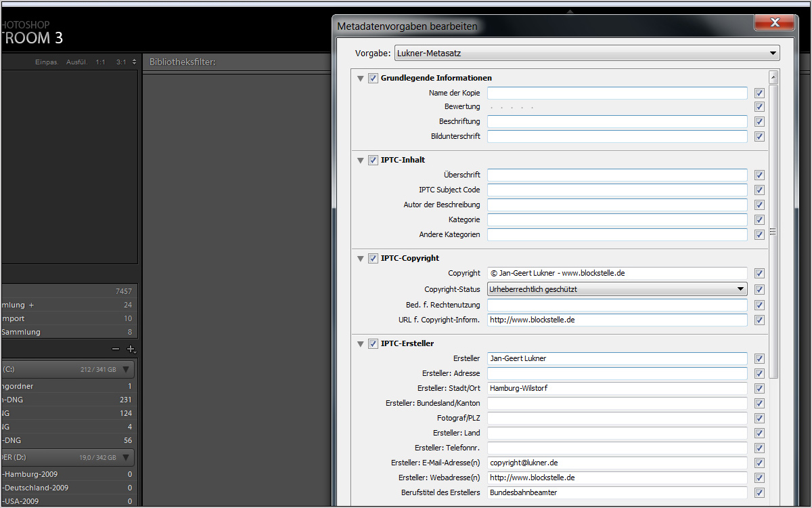Disable the IPTC-Copyright section checkbox
Screen dimensions: 812x508
coord(373,258)
